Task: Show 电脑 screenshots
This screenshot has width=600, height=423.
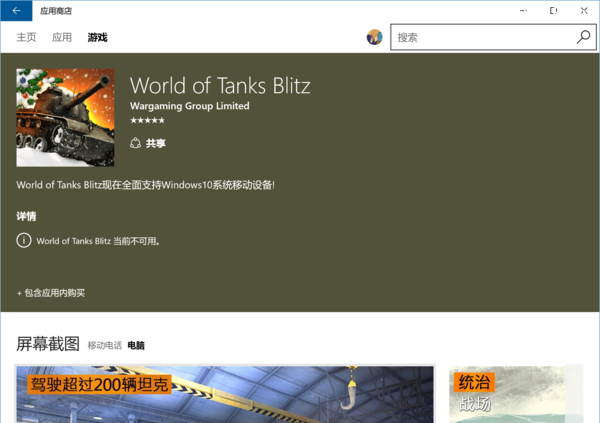Action: tap(136, 345)
